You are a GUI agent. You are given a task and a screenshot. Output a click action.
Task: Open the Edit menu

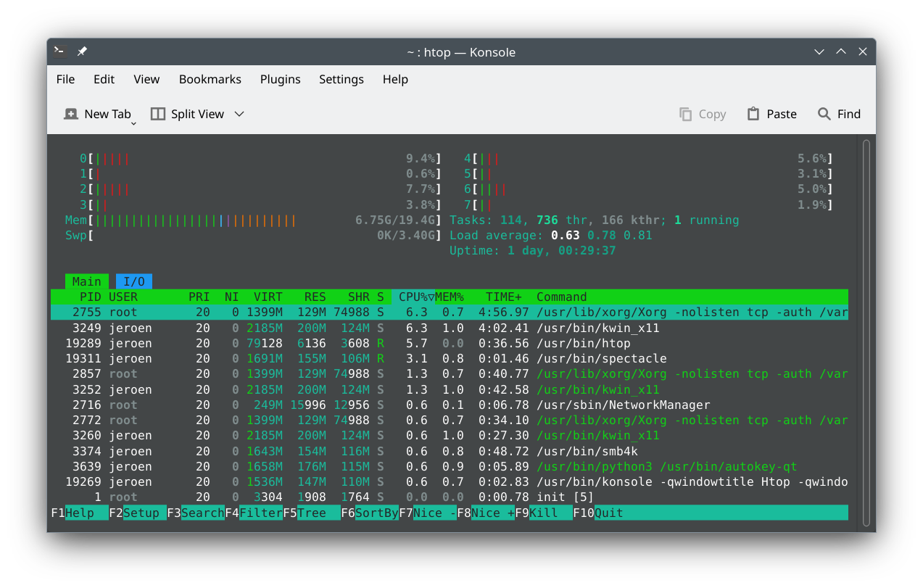[104, 79]
